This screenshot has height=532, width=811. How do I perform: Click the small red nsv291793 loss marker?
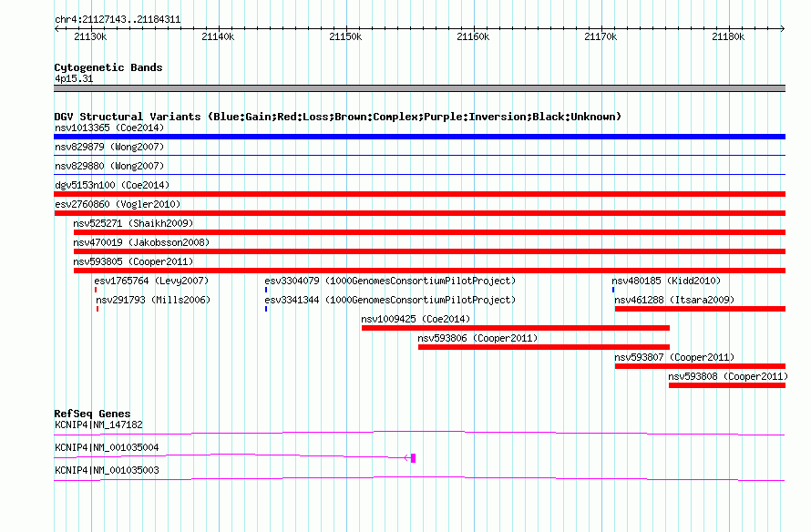coord(98,309)
